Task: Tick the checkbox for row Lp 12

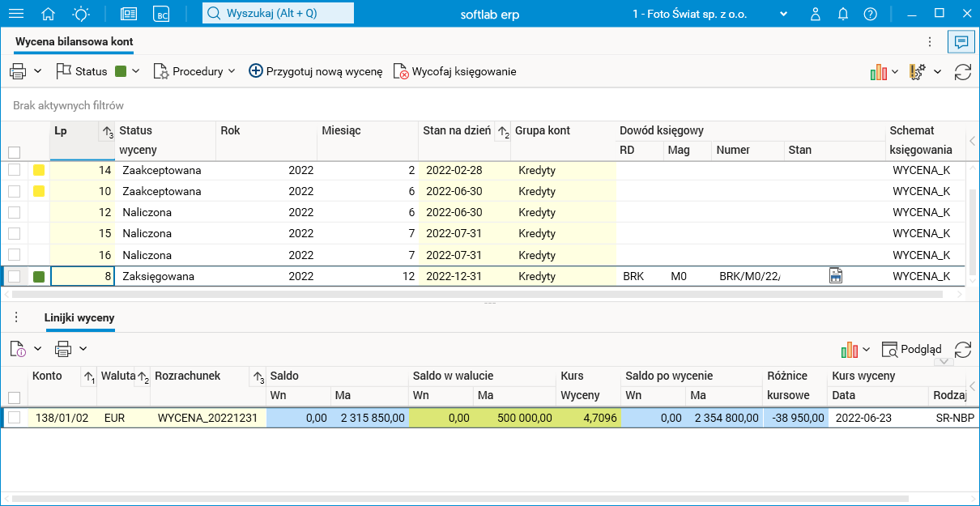Action: (x=14, y=212)
